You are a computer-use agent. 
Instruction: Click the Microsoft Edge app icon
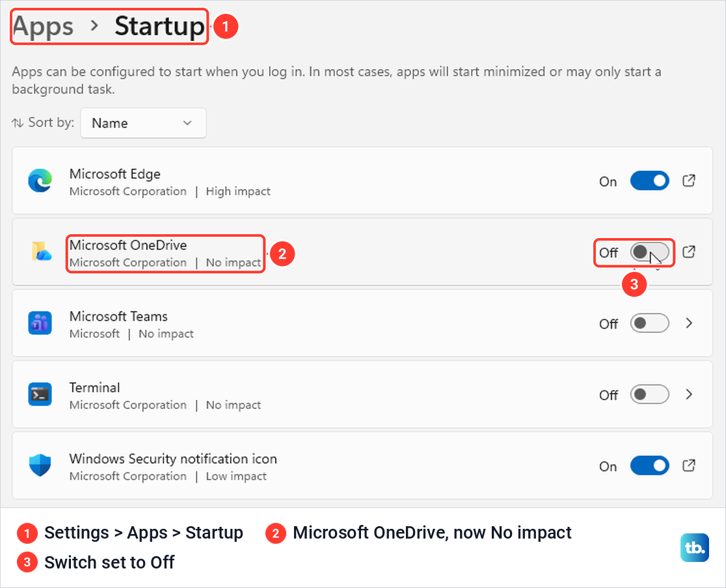[40, 181]
